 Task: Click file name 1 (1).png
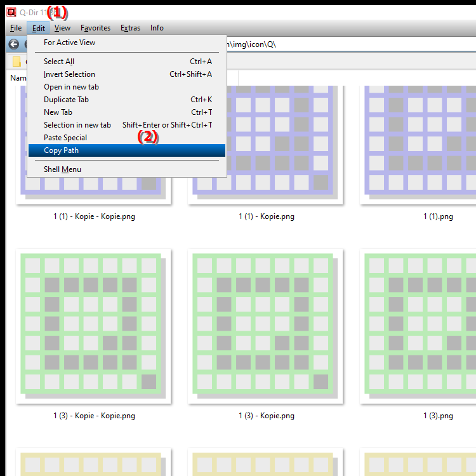438,216
